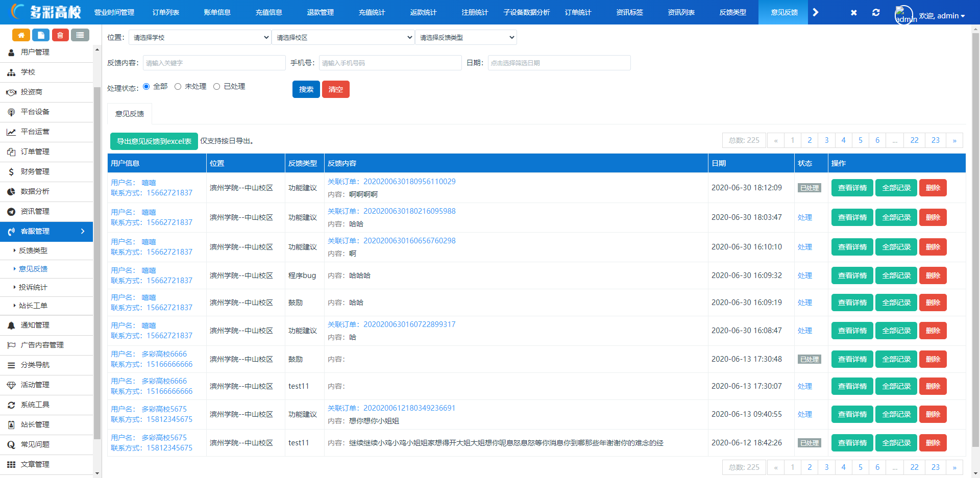Click 导出意见反馈到excel表 button
Image resolution: width=980 pixels, height=478 pixels.
(154, 141)
